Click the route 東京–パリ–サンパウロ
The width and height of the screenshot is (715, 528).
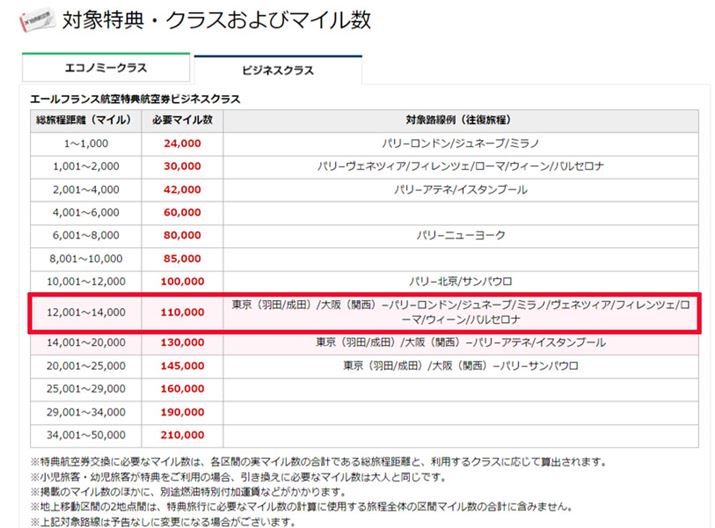coord(461,366)
